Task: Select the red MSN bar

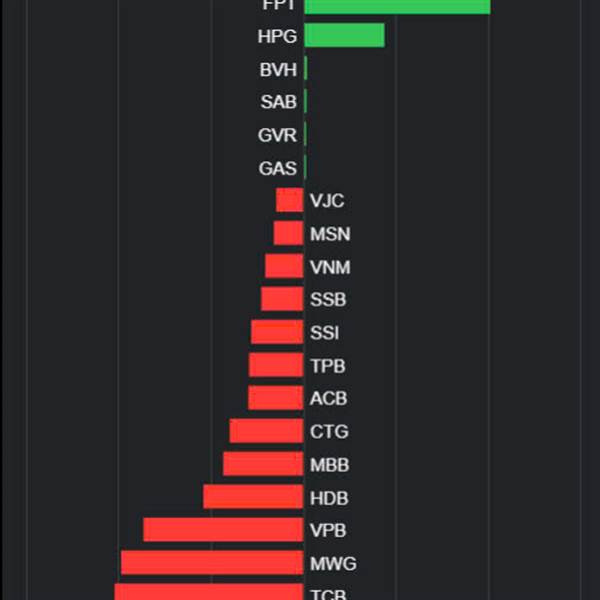Action: tap(289, 233)
